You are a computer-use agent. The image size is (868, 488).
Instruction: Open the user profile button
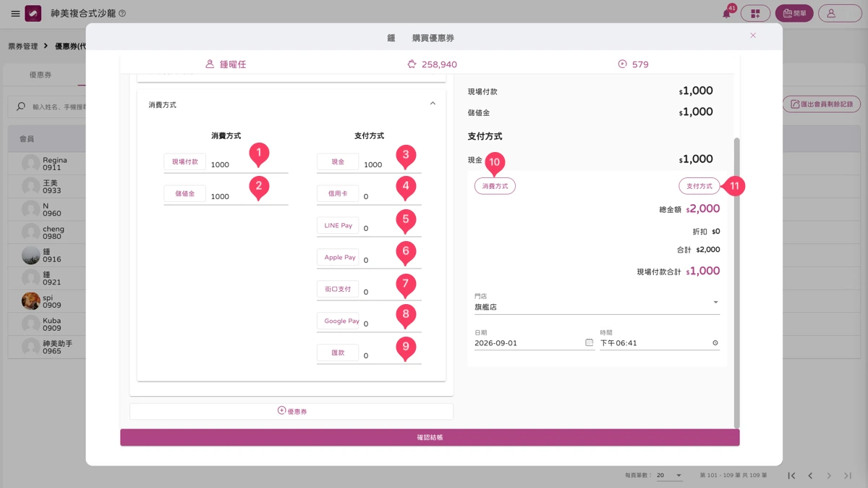841,14
